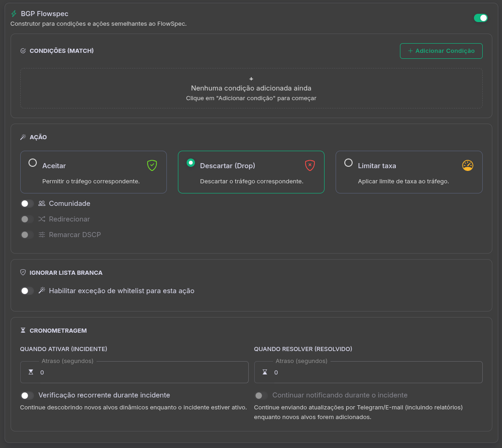Click the Adicionar Condição button

click(441, 51)
